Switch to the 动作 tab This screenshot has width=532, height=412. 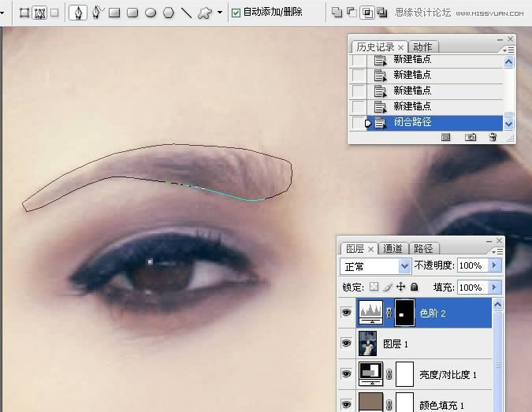coord(422,47)
